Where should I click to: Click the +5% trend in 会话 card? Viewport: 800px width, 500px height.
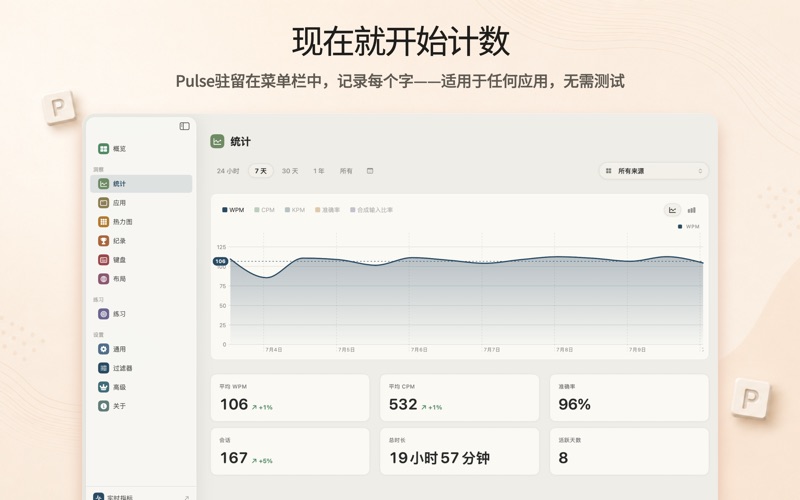click(x=262, y=461)
